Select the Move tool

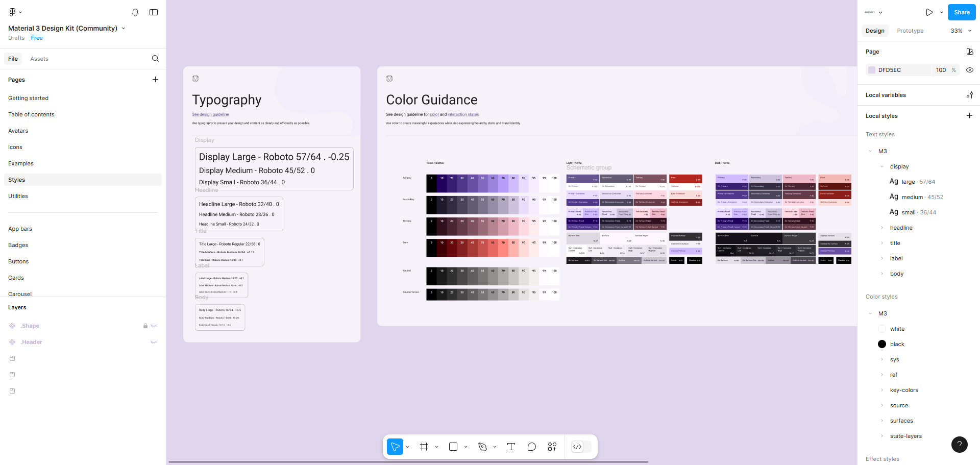395,447
